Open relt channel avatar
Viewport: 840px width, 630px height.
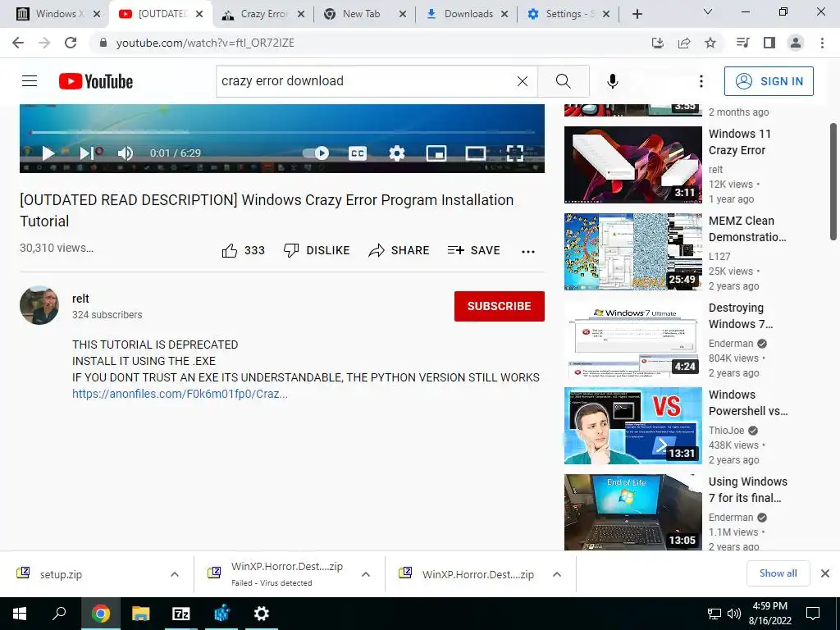click(x=39, y=305)
